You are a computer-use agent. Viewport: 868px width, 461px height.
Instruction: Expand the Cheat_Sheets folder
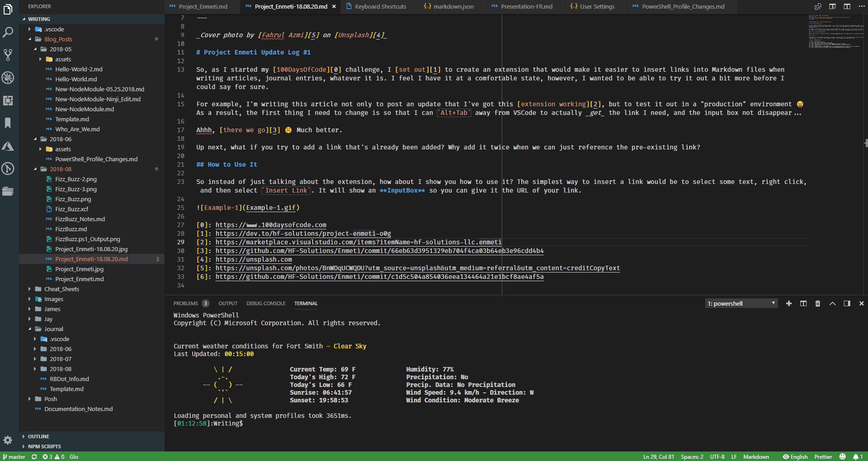(61, 289)
